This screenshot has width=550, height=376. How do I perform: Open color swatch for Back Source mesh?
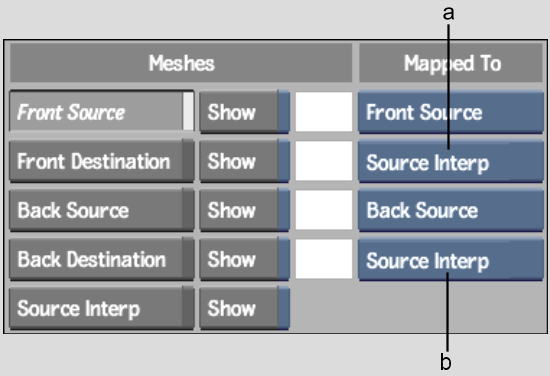(324, 210)
